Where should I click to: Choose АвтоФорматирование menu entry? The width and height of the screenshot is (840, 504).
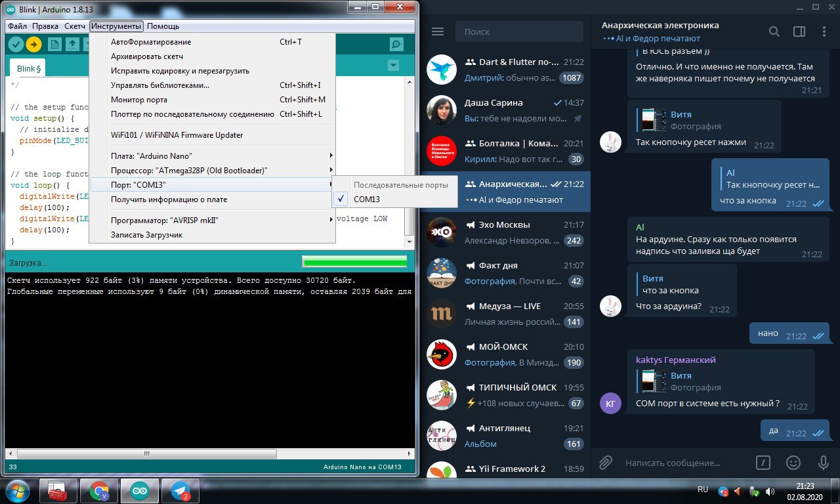(212, 42)
